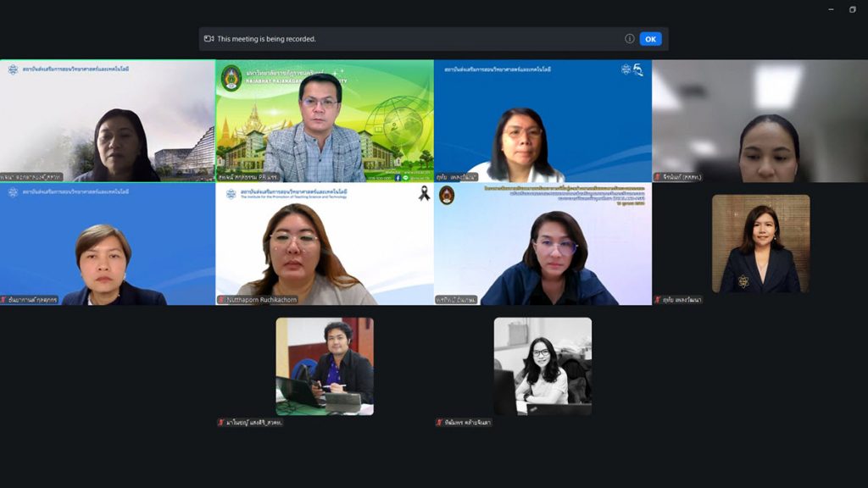Select the green university background video tile
This screenshot has height=488, width=868.
pos(324,120)
